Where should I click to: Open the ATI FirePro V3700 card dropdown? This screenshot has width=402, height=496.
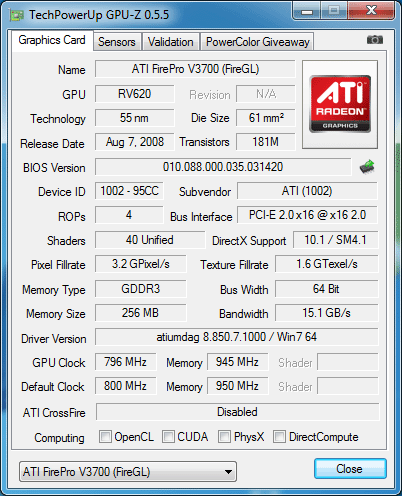(x=128, y=472)
